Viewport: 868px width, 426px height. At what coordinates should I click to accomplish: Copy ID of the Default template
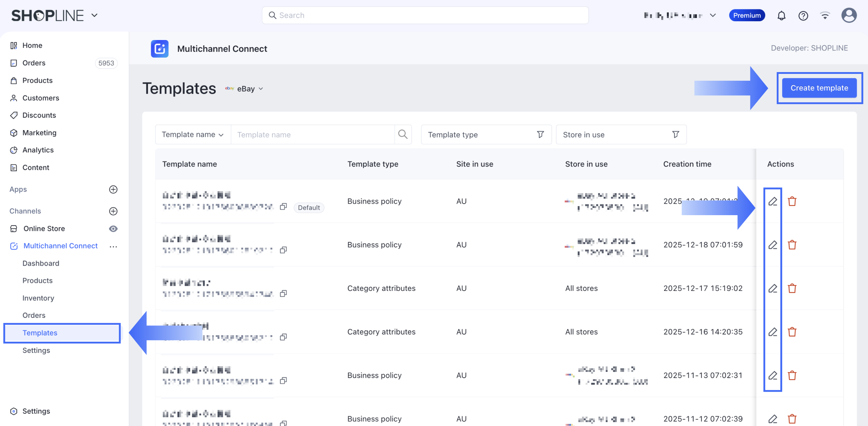(284, 207)
